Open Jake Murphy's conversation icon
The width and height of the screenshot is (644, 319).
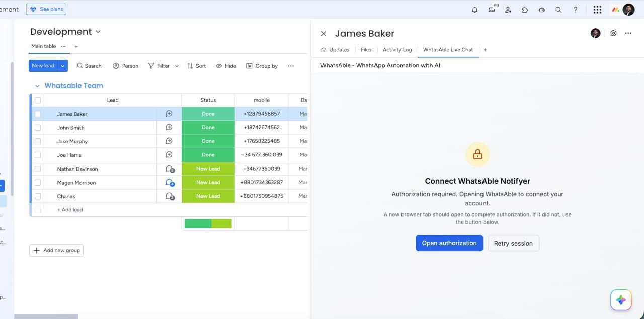click(169, 141)
